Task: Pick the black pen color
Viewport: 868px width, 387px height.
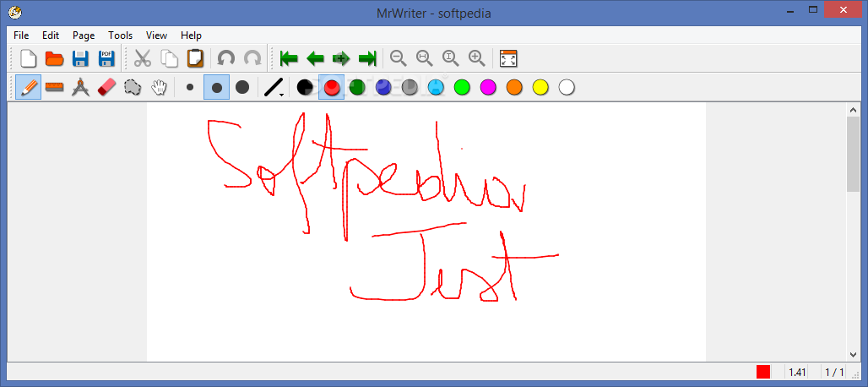Action: pos(305,87)
